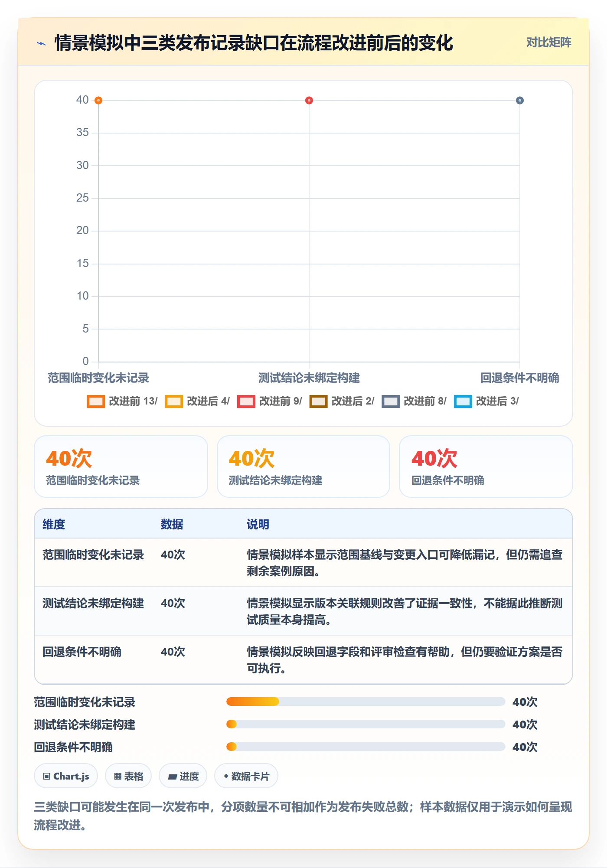Select table row 回退条件不明确

(x=303, y=660)
